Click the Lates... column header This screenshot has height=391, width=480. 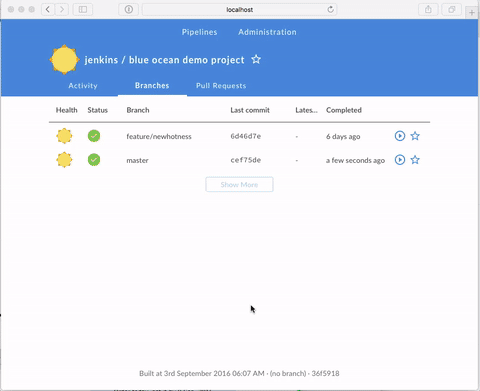point(306,110)
